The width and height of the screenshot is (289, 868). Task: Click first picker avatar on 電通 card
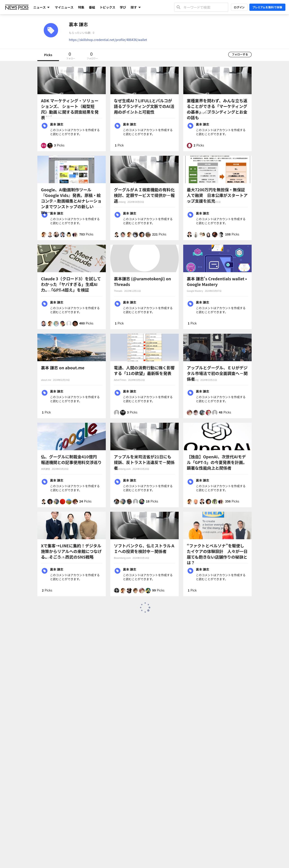click(x=116, y=412)
